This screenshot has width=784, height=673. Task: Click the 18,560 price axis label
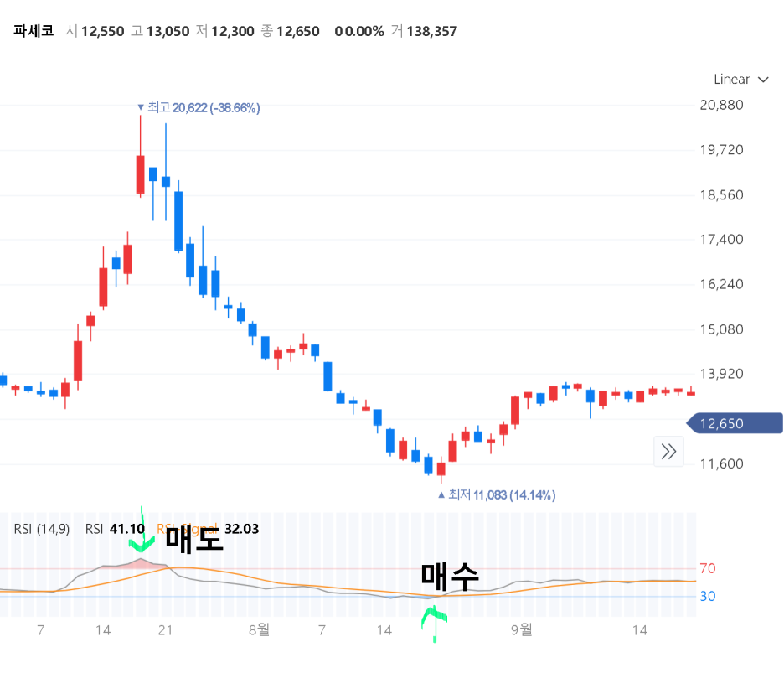721,195
